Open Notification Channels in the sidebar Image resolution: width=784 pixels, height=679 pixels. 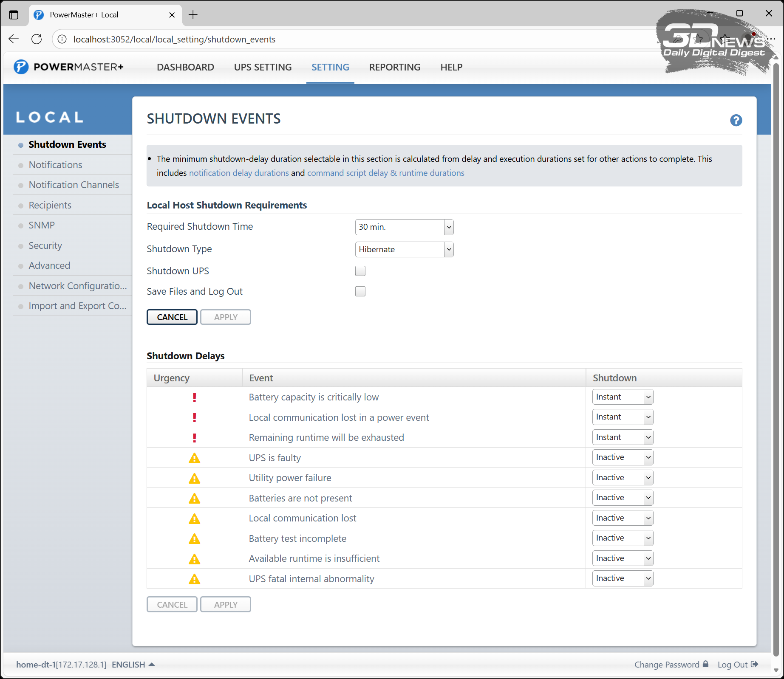pos(74,185)
